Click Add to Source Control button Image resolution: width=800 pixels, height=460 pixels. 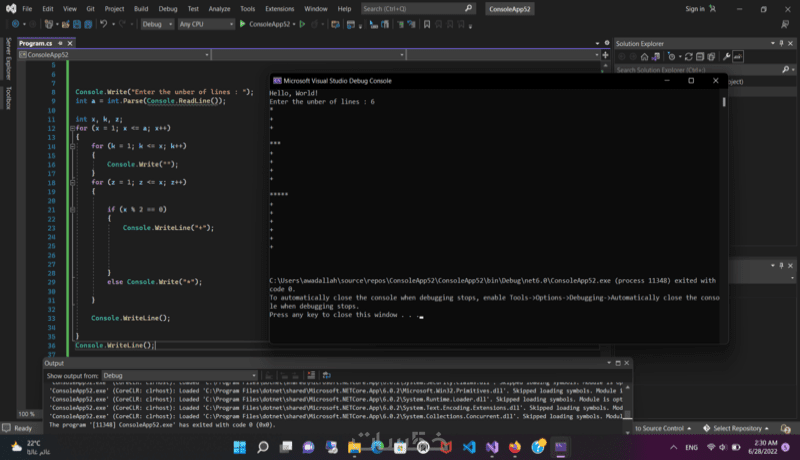click(663, 428)
